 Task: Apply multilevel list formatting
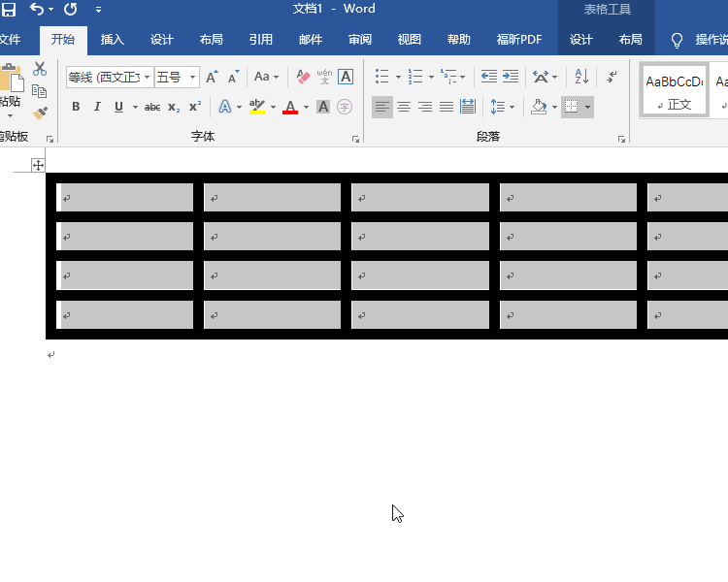tap(449, 77)
